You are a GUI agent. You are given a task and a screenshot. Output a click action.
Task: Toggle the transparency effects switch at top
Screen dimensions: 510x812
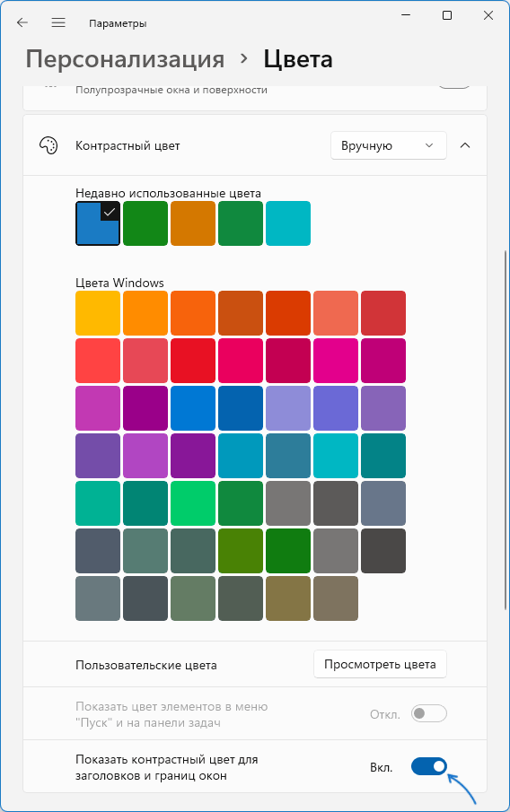click(453, 86)
